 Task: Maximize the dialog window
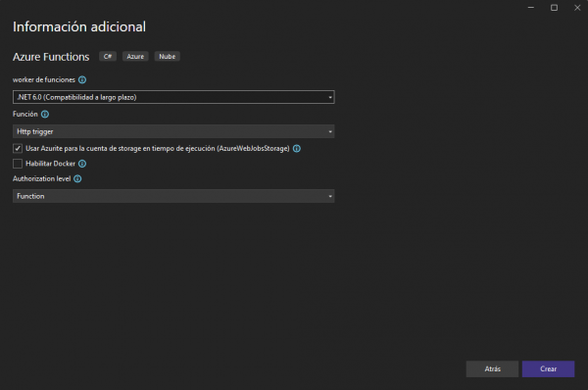coord(555,8)
